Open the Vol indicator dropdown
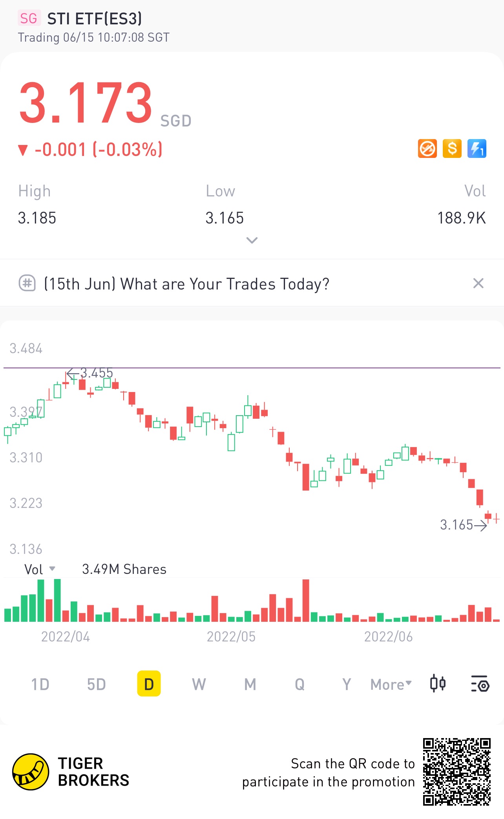 coord(40,569)
